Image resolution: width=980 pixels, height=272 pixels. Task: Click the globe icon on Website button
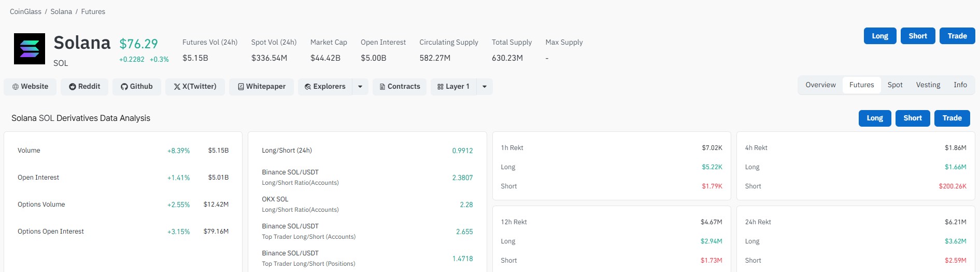point(16,87)
